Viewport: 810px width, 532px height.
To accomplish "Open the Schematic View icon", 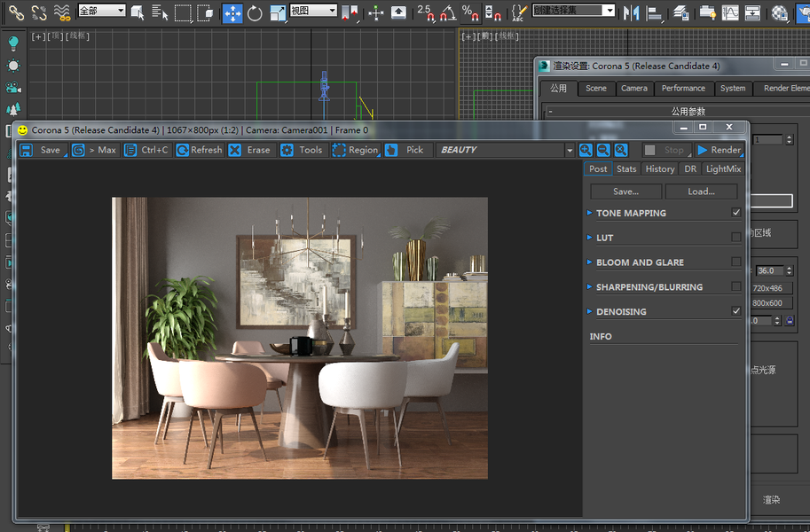I will (x=752, y=12).
